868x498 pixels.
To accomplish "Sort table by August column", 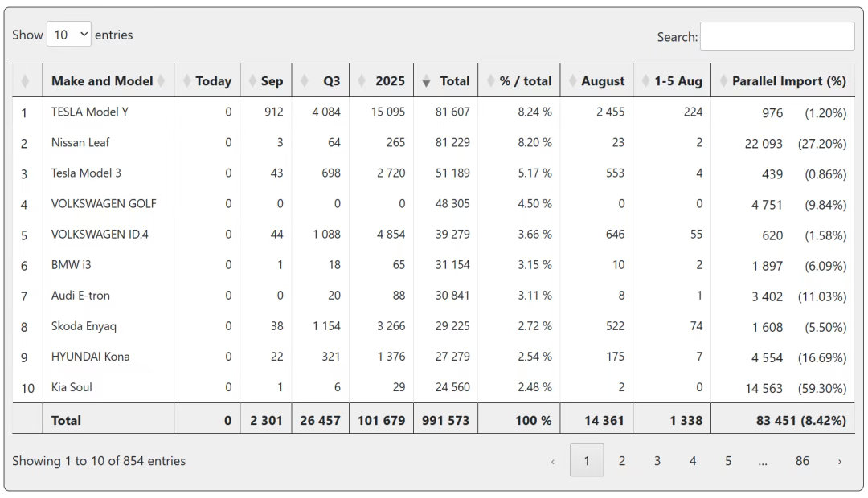I will click(596, 81).
